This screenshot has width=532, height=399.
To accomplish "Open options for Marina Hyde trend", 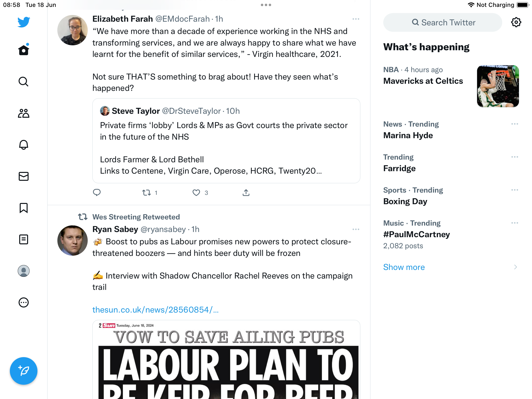I will [515, 124].
